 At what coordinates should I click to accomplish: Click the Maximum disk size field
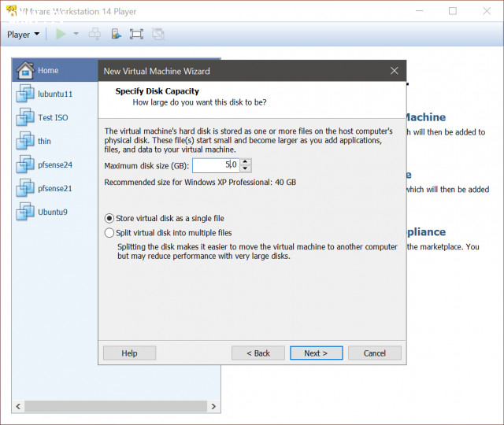(x=216, y=165)
